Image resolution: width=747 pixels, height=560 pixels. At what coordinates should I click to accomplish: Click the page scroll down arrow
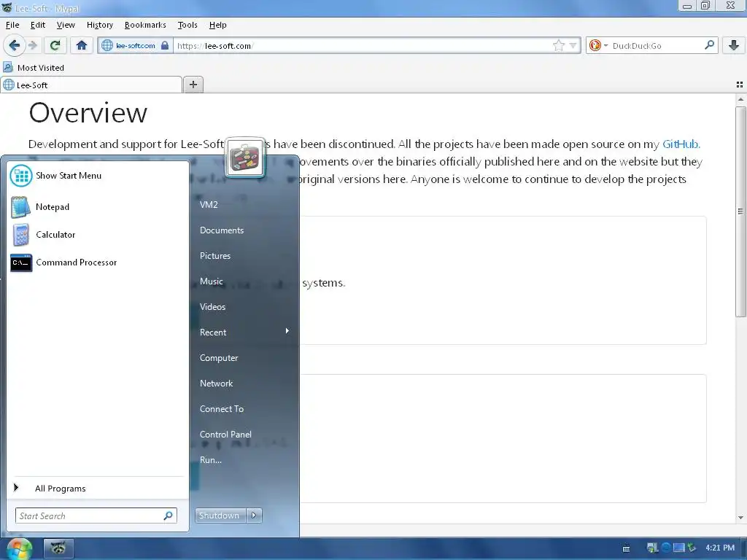(x=740, y=518)
